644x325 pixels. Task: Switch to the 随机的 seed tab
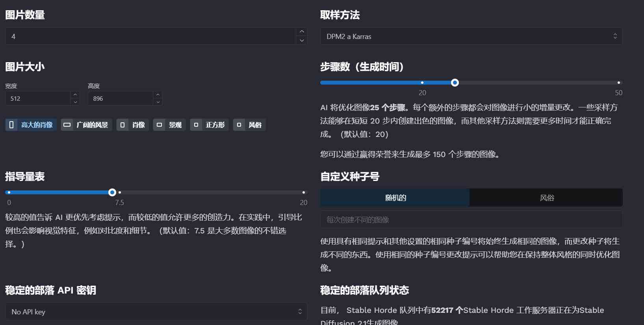coord(395,198)
